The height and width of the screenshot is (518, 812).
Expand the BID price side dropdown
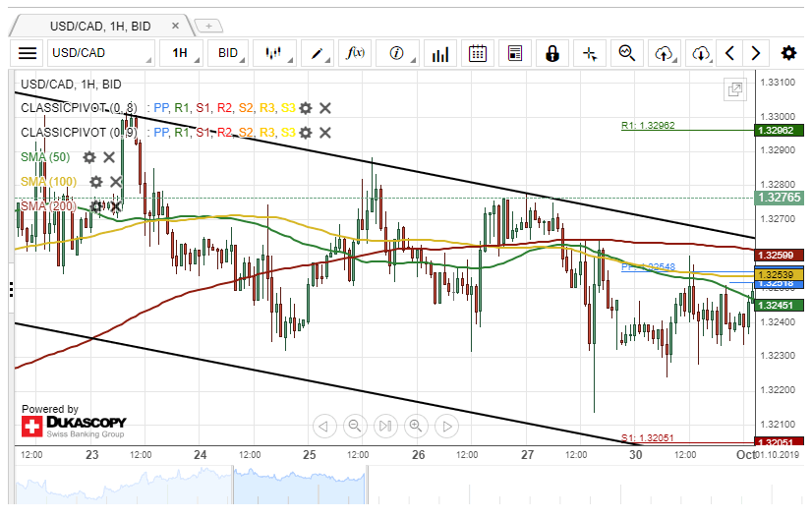coord(229,53)
